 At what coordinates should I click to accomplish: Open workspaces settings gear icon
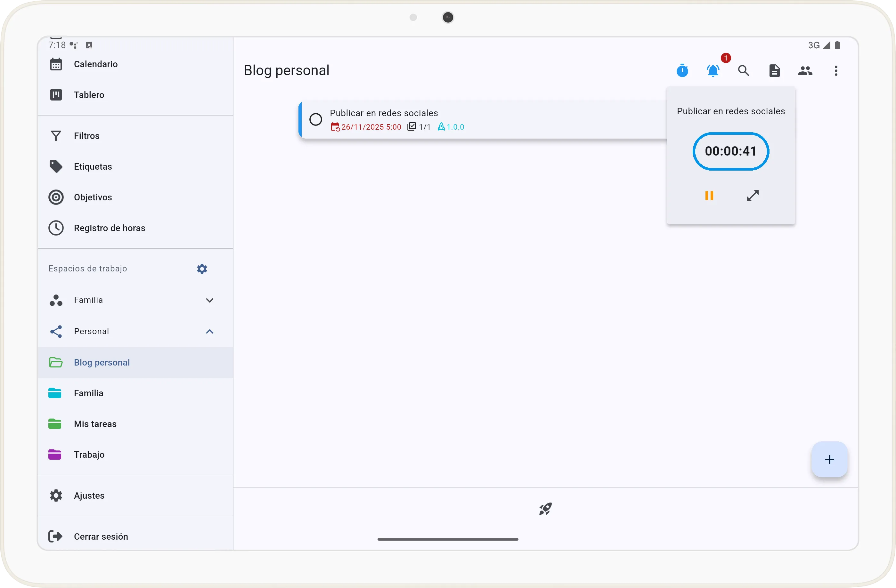coord(202,269)
